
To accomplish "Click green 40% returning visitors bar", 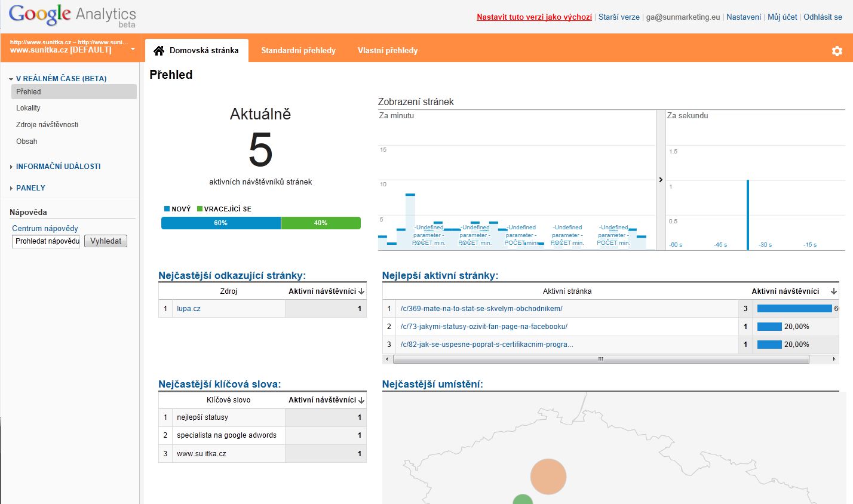I will click(321, 223).
